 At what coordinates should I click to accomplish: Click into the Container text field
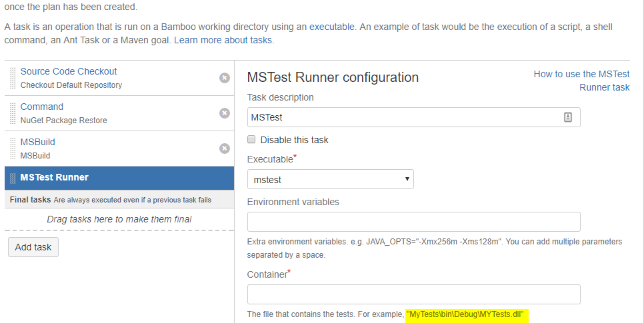click(x=413, y=294)
